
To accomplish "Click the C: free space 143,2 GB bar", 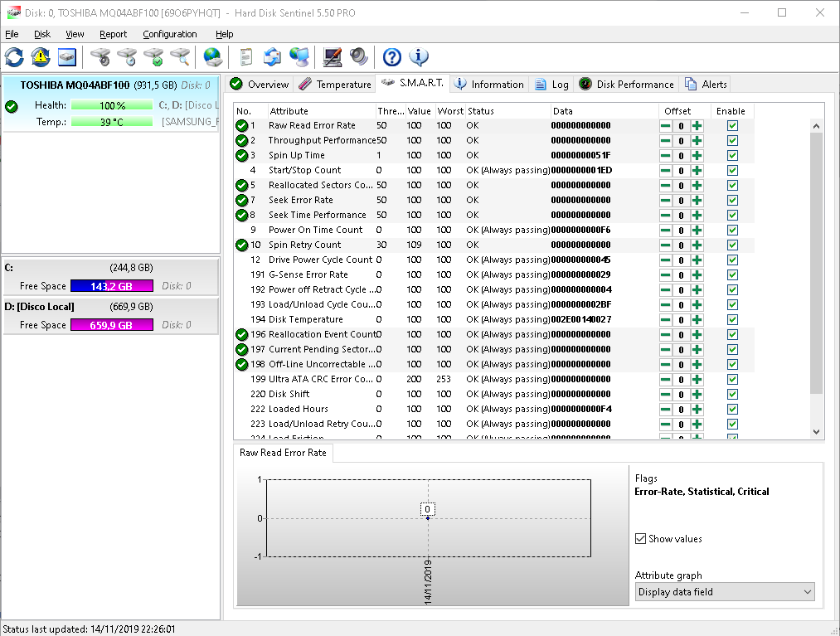I will [112, 286].
